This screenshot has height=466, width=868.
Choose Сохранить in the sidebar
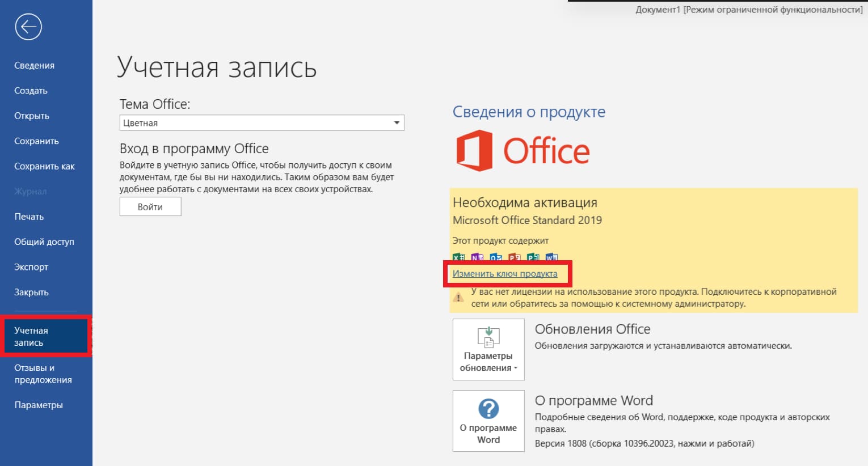[x=36, y=141]
